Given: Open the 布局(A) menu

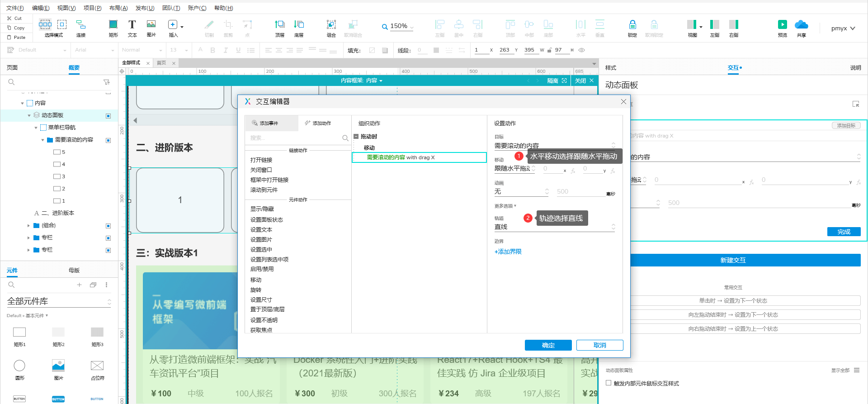Looking at the screenshot, I should [x=118, y=8].
